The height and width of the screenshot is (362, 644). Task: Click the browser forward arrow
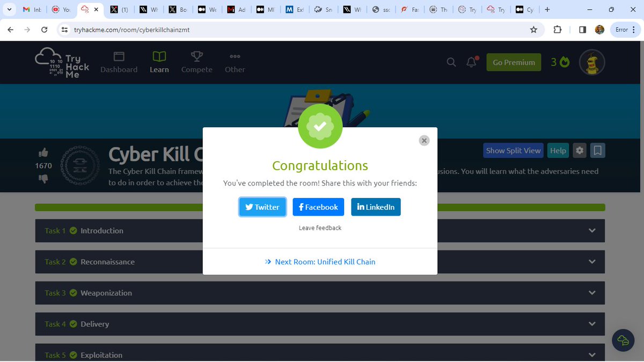tap(27, 30)
